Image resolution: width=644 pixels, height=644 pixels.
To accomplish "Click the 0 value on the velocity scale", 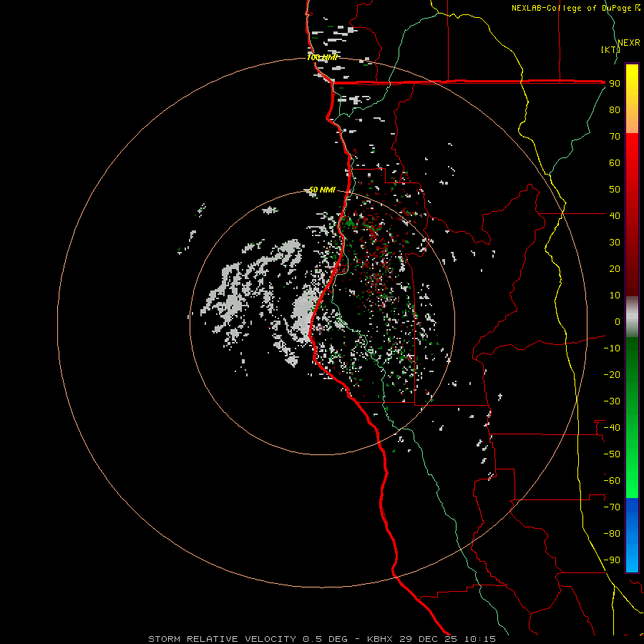I will click(x=618, y=321).
